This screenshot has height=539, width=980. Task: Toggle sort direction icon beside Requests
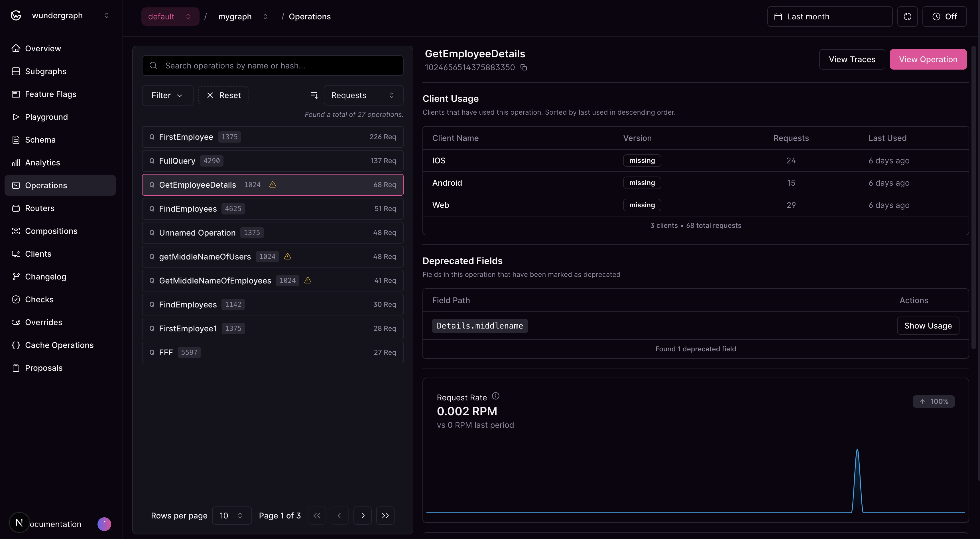click(x=314, y=95)
